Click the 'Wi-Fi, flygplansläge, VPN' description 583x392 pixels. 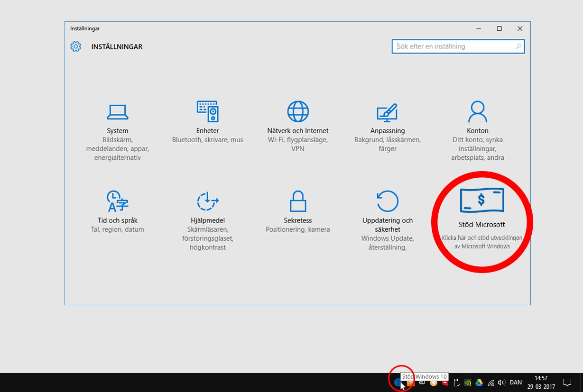[298, 144]
